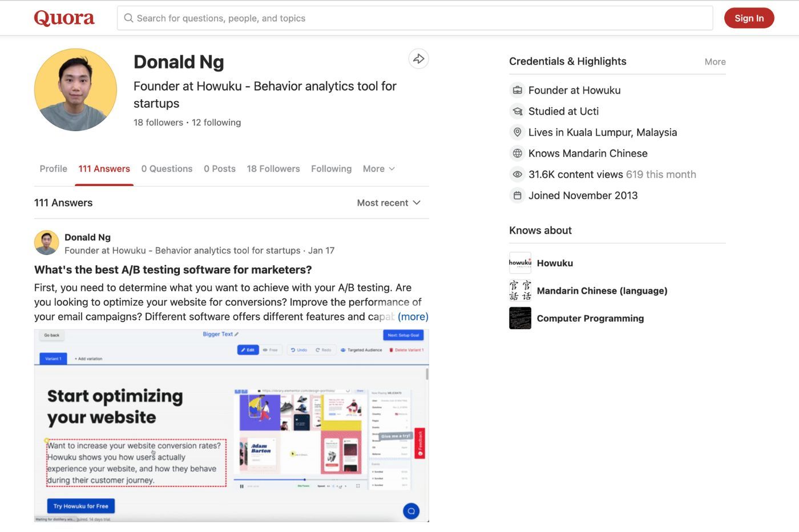Click the Go back button in the image
This screenshot has height=532, width=799.
pyautogui.click(x=52, y=335)
